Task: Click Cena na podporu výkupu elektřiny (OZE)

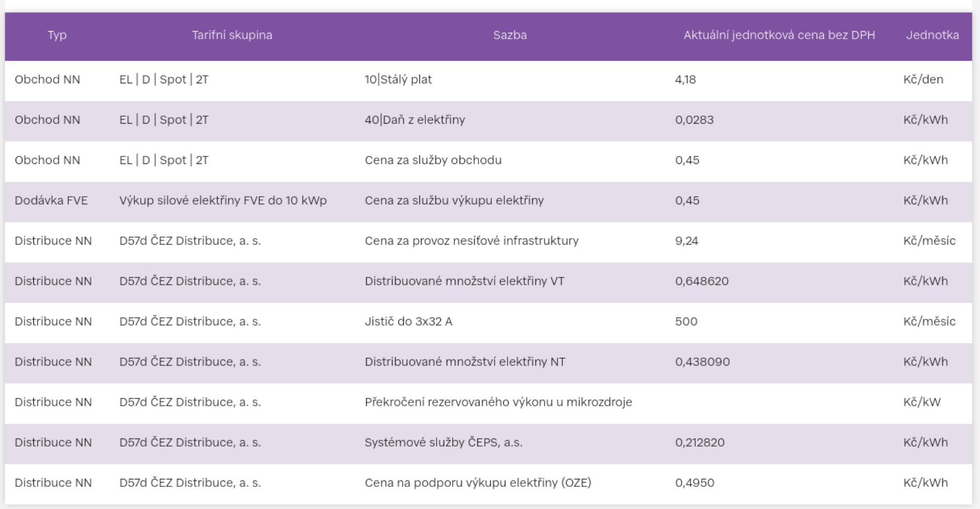Action: 477,483
